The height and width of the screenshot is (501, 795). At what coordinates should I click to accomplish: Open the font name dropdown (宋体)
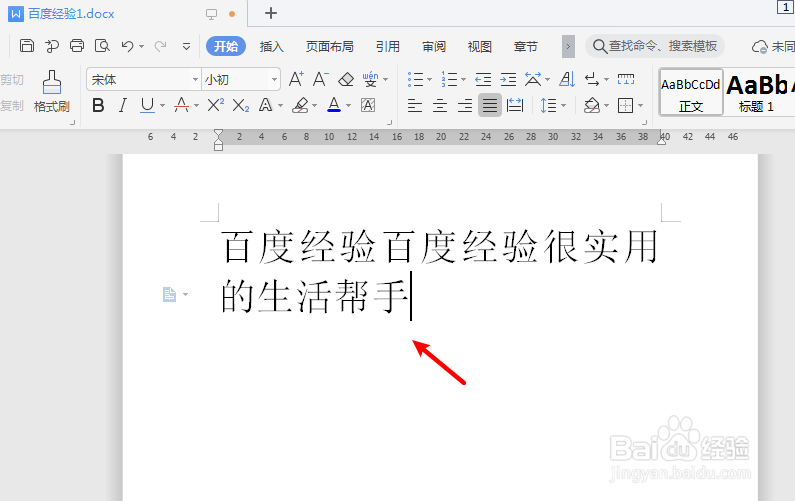pos(195,80)
